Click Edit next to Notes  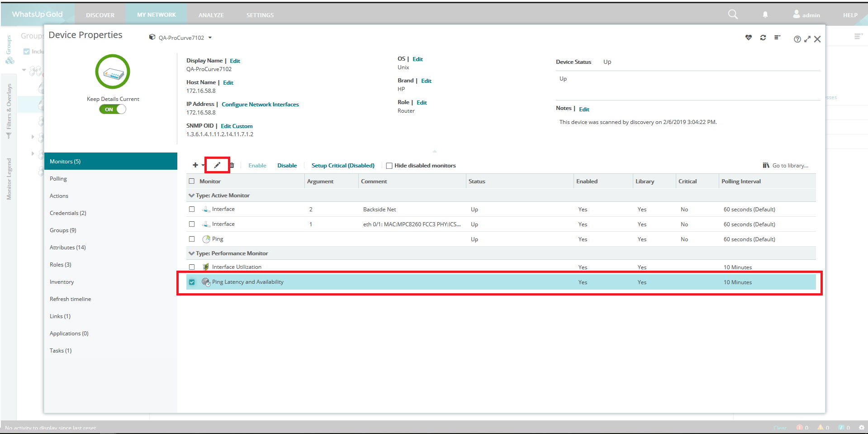(x=584, y=110)
